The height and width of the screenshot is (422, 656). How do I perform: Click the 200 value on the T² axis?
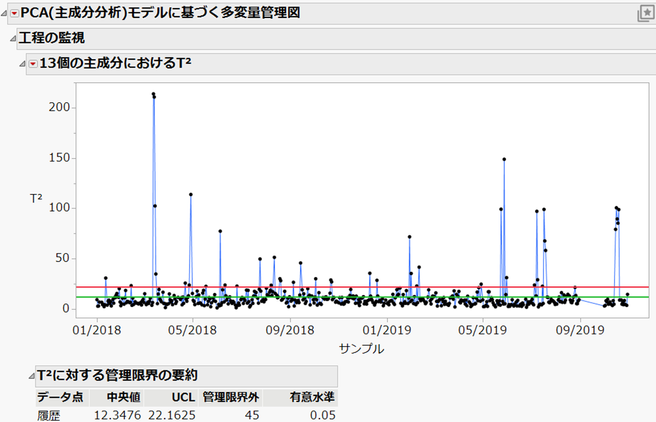59,107
